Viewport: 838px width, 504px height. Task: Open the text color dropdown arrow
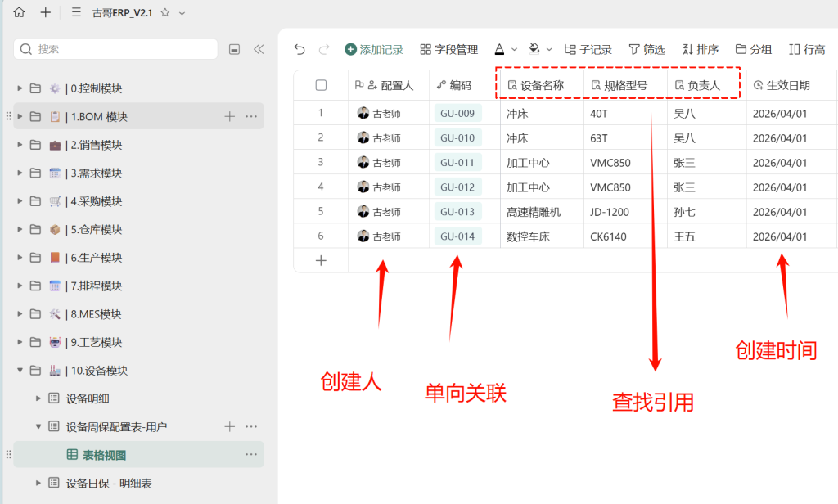pyautogui.click(x=514, y=50)
